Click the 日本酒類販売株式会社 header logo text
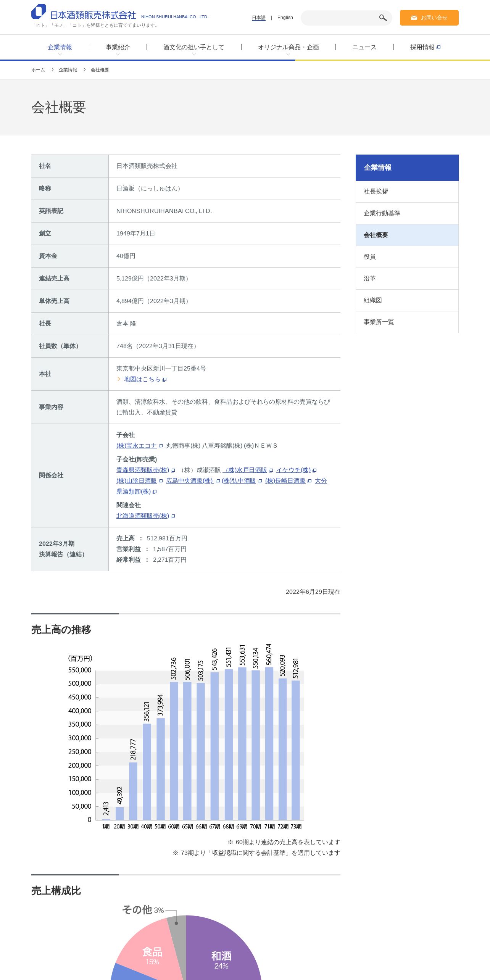Image resolution: width=490 pixels, height=980 pixels. (93, 15)
